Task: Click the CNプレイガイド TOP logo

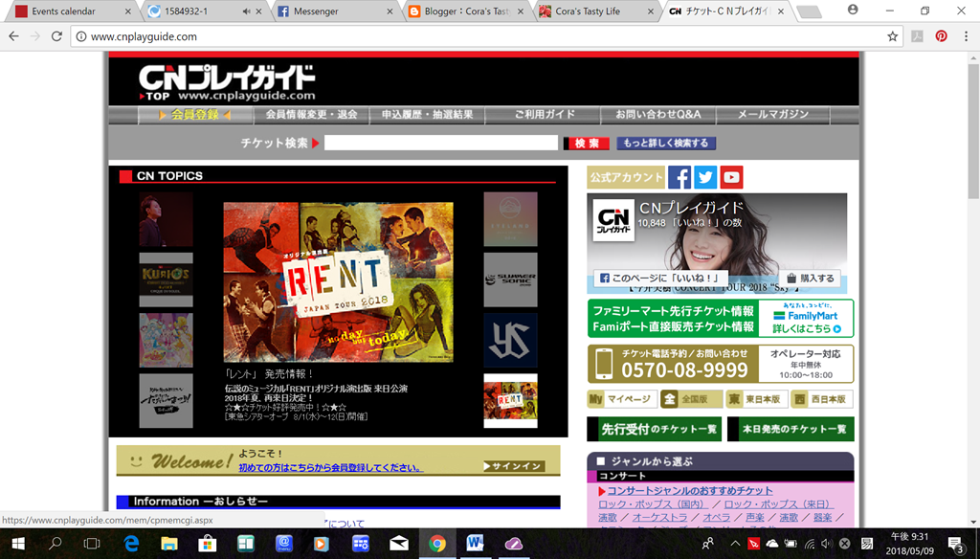Action: click(226, 82)
